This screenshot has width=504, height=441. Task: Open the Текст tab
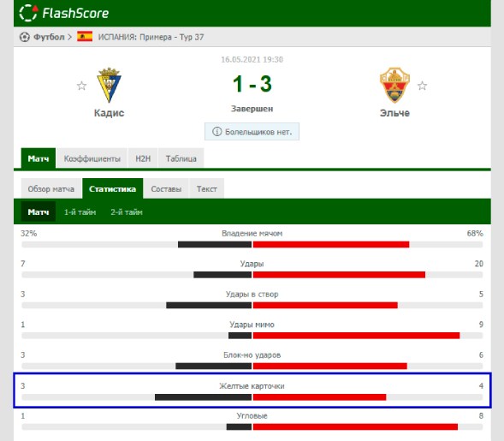point(207,188)
